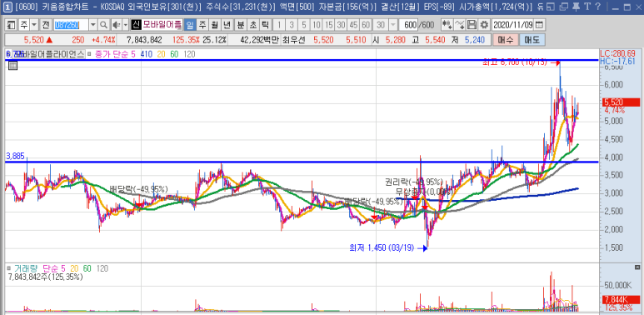
Task: Choose the 45 interval button
Action: 352,25
